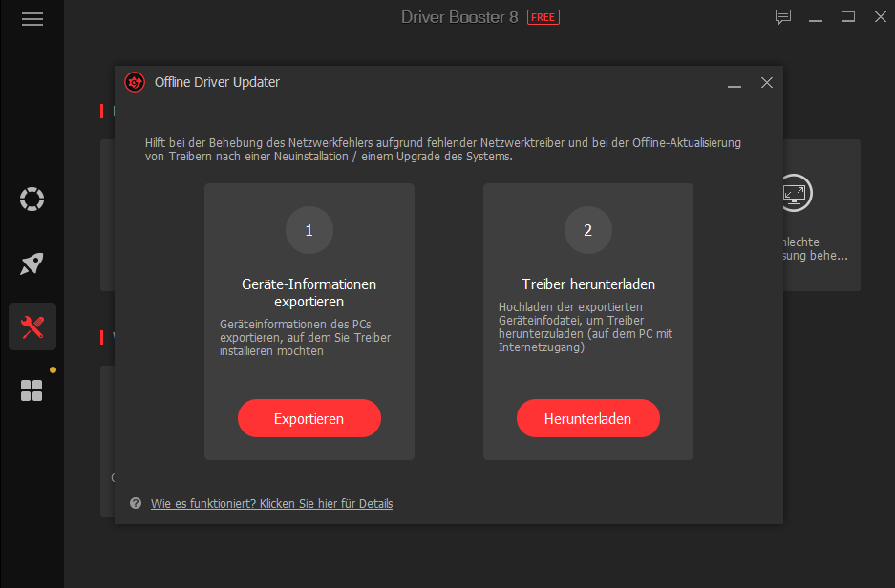Maximize the Driver Booster main window
The height and width of the screenshot is (588, 895).
point(848,17)
